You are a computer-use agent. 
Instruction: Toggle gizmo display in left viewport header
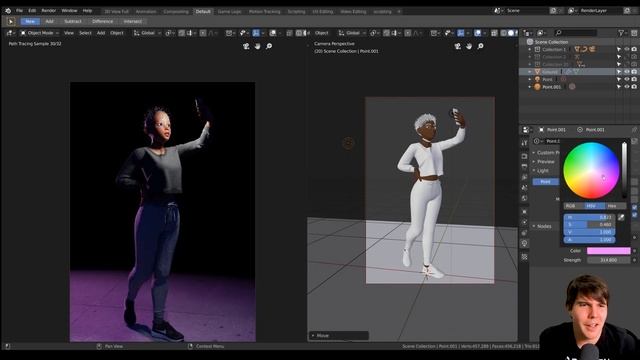point(256,33)
